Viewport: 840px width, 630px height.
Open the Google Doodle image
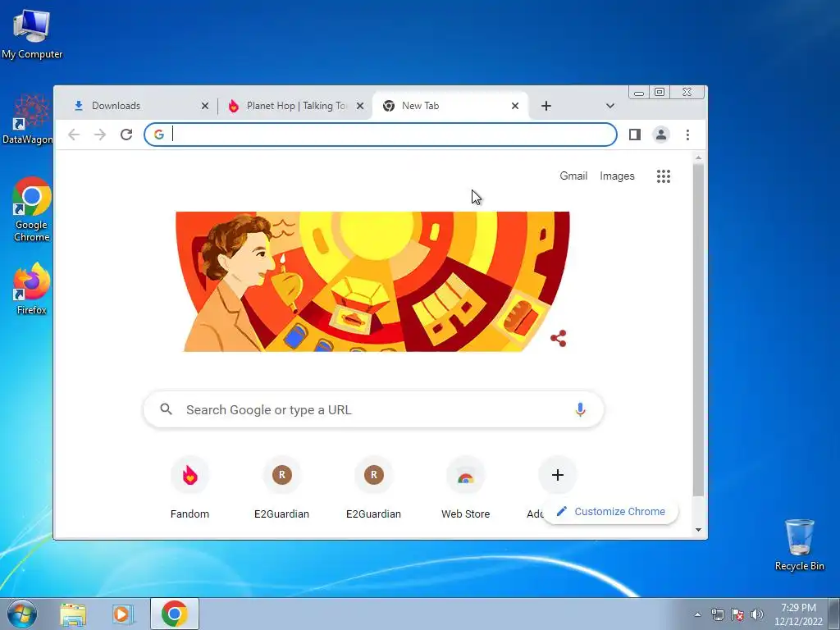[373, 282]
